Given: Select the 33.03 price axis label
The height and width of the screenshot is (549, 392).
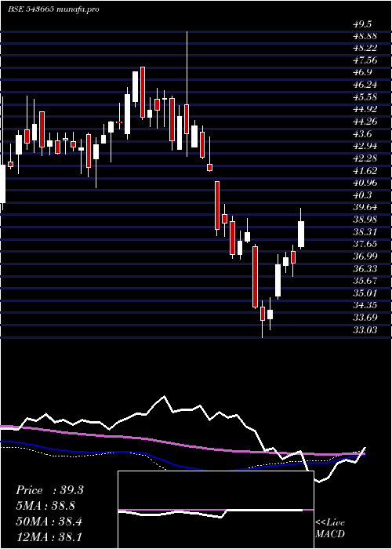Looking at the screenshot, I should pyautogui.click(x=365, y=329).
